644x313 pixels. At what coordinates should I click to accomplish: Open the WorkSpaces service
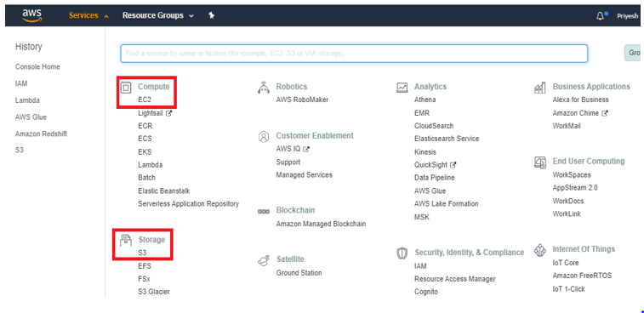pyautogui.click(x=572, y=175)
